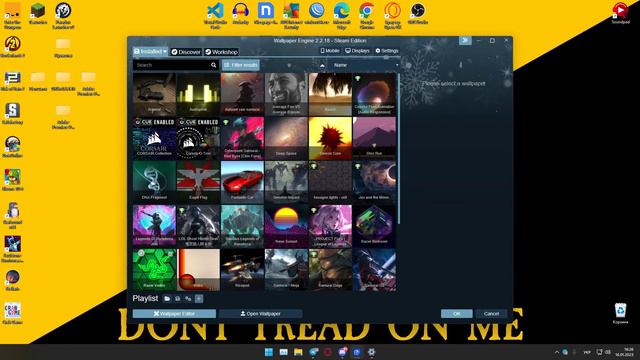The width and height of the screenshot is (640, 360).
Task: Open the OBS Studio desktop icon
Action: (x=418, y=13)
